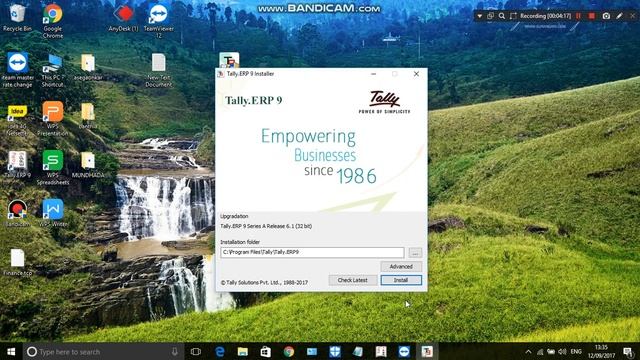Open Chrome from the taskbar
640x360 pixels.
[289, 351]
